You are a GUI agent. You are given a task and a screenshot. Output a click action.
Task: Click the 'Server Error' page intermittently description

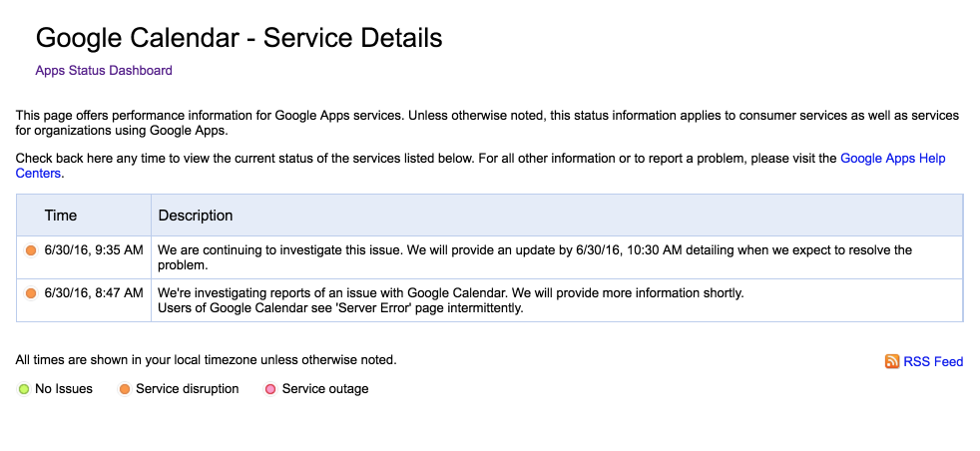(x=340, y=307)
